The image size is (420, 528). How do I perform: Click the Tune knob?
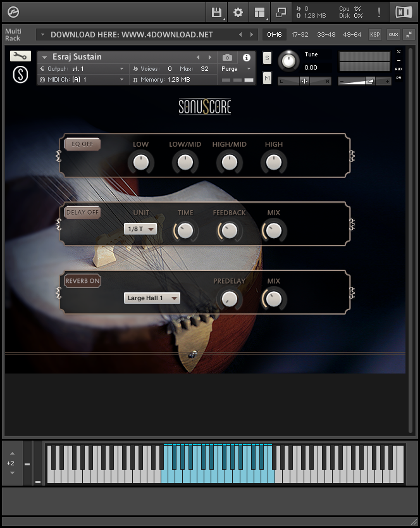click(288, 61)
